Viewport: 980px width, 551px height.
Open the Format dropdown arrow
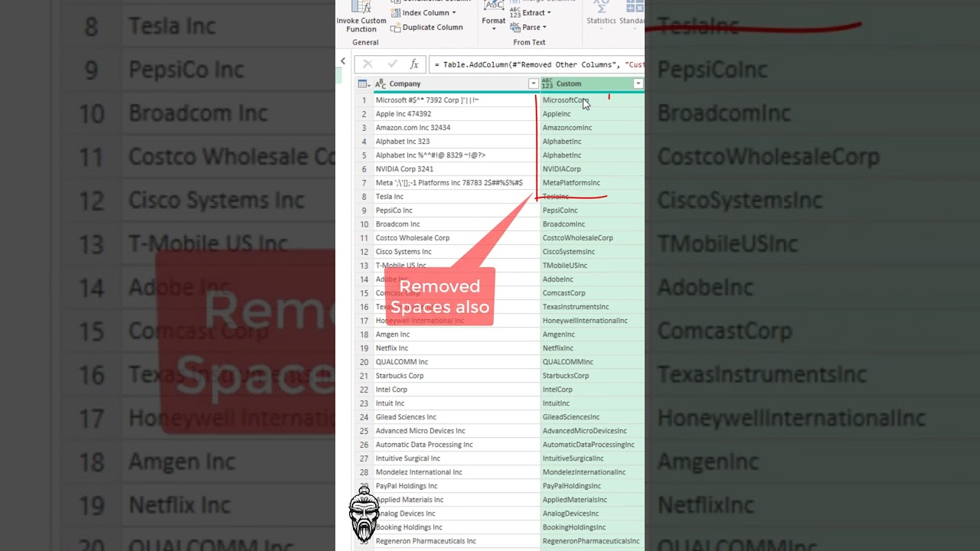pyautogui.click(x=494, y=29)
